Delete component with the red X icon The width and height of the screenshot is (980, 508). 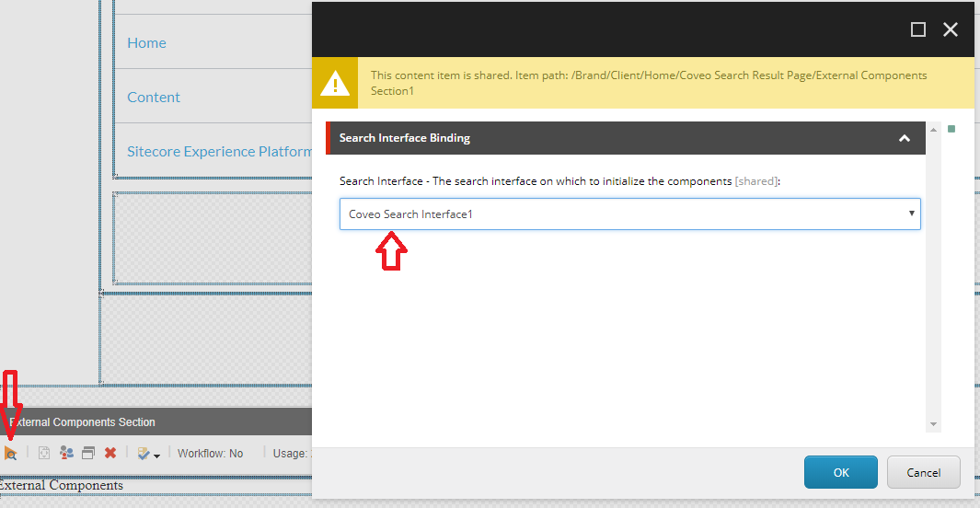pos(110,453)
